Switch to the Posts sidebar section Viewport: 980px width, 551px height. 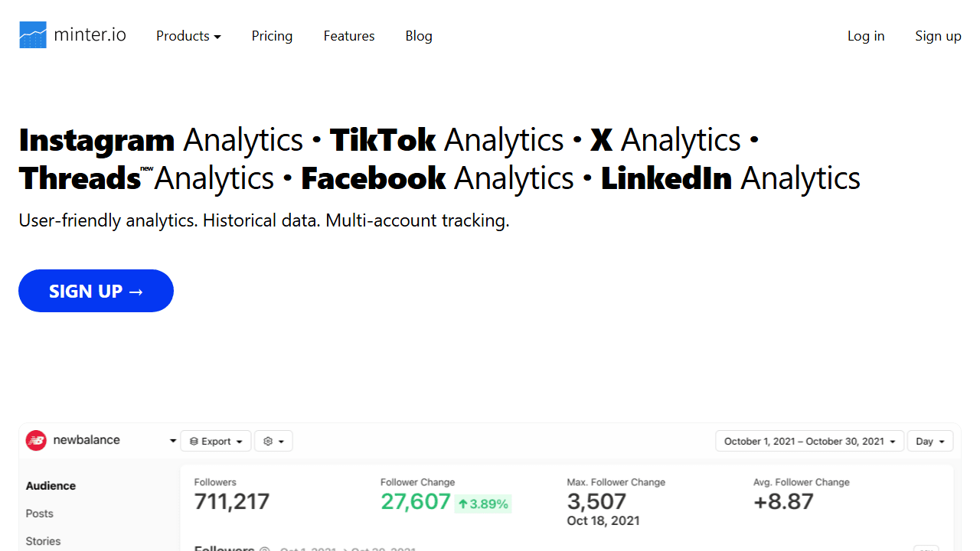click(x=40, y=514)
